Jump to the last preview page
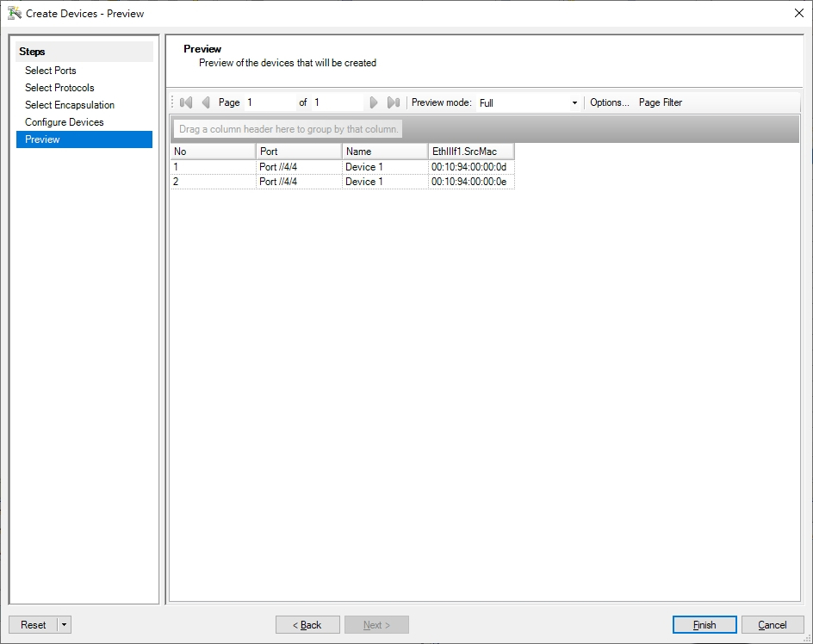813x644 pixels. (394, 102)
